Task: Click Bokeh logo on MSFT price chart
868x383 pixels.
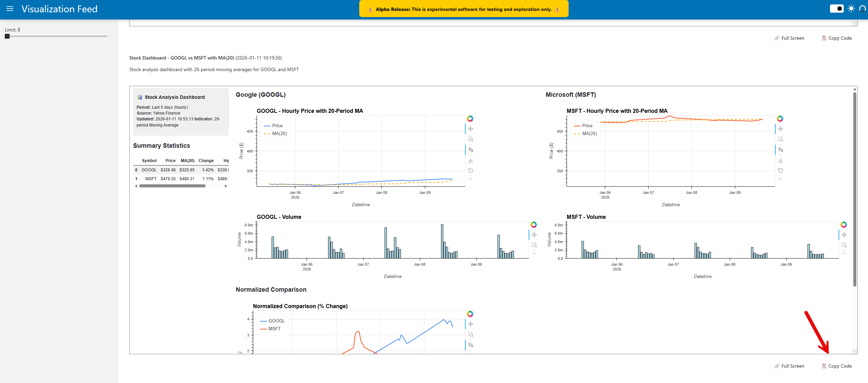Action: coord(780,119)
